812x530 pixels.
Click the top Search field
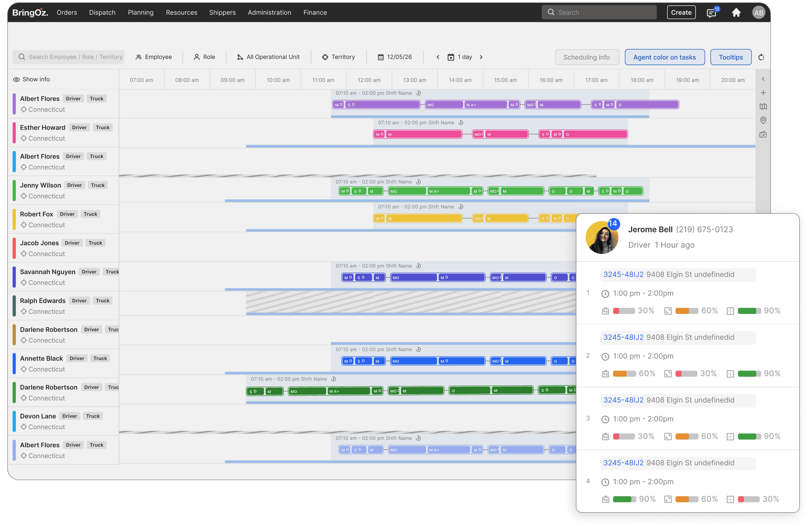coord(599,13)
